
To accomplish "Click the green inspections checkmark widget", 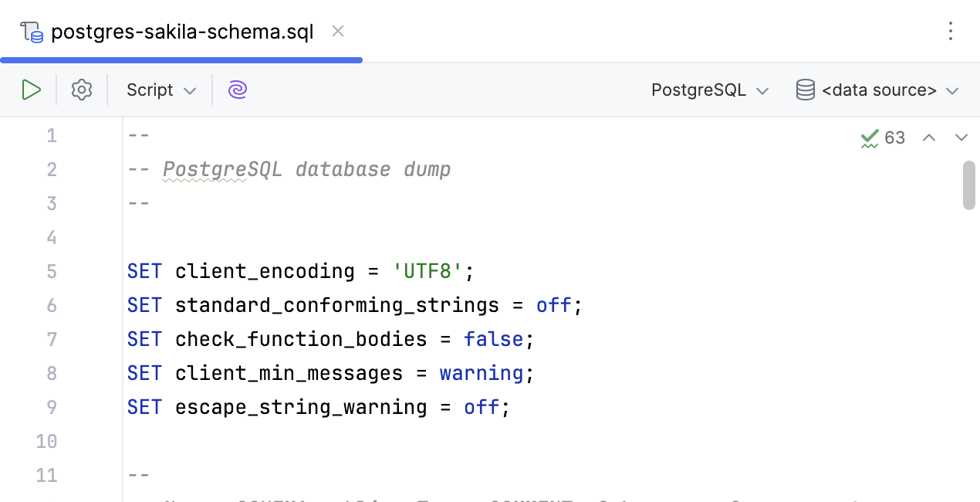I will [x=869, y=137].
